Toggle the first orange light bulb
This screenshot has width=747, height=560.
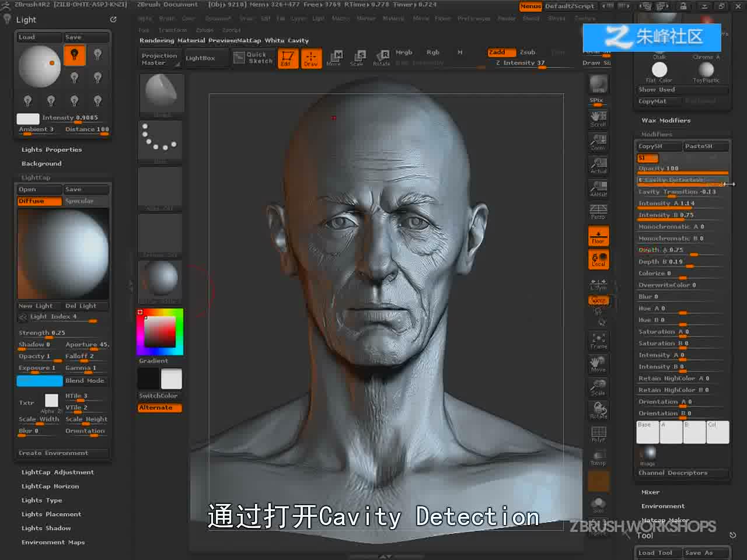(74, 55)
